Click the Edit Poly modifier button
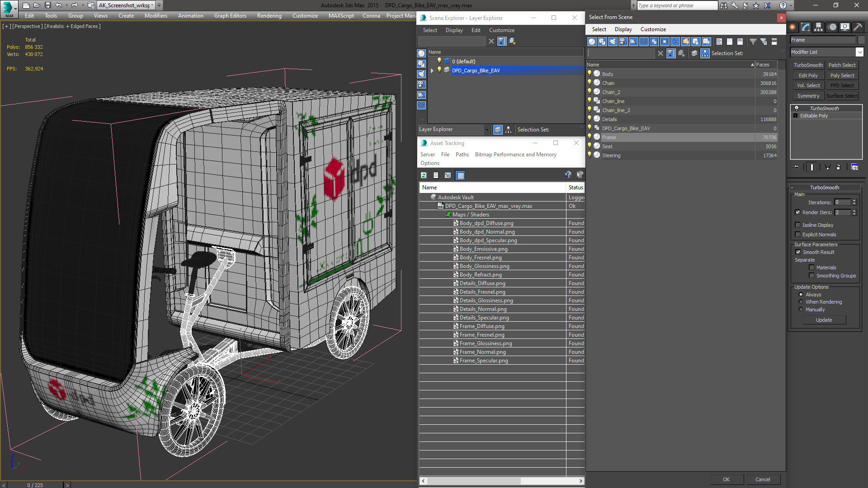 tap(808, 75)
